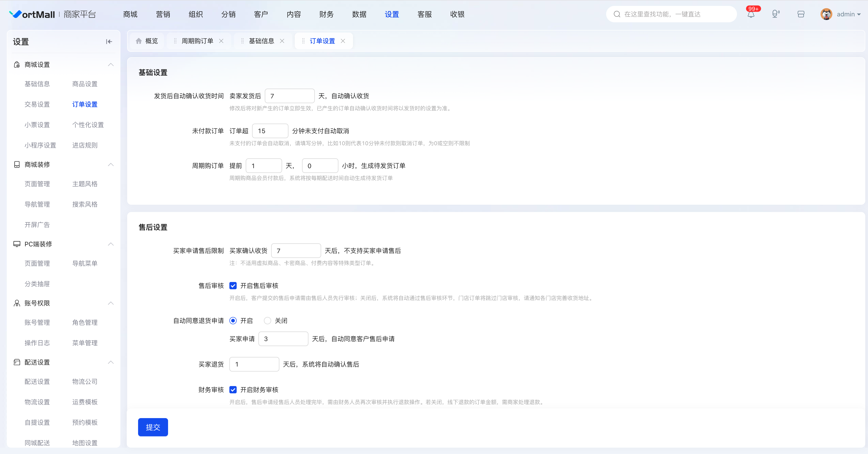
Task: Collapse the PC端装修 section
Action: pyautogui.click(x=111, y=244)
